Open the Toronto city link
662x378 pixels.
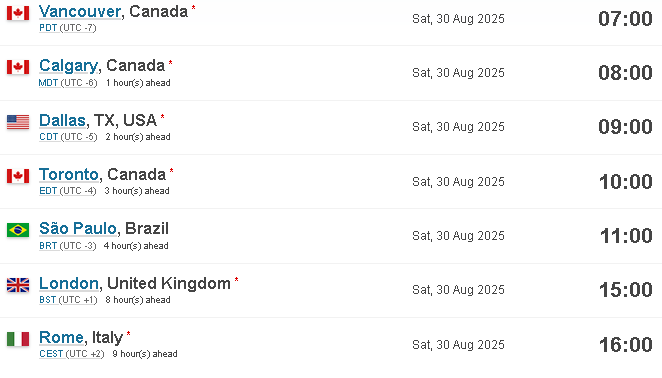(x=69, y=174)
